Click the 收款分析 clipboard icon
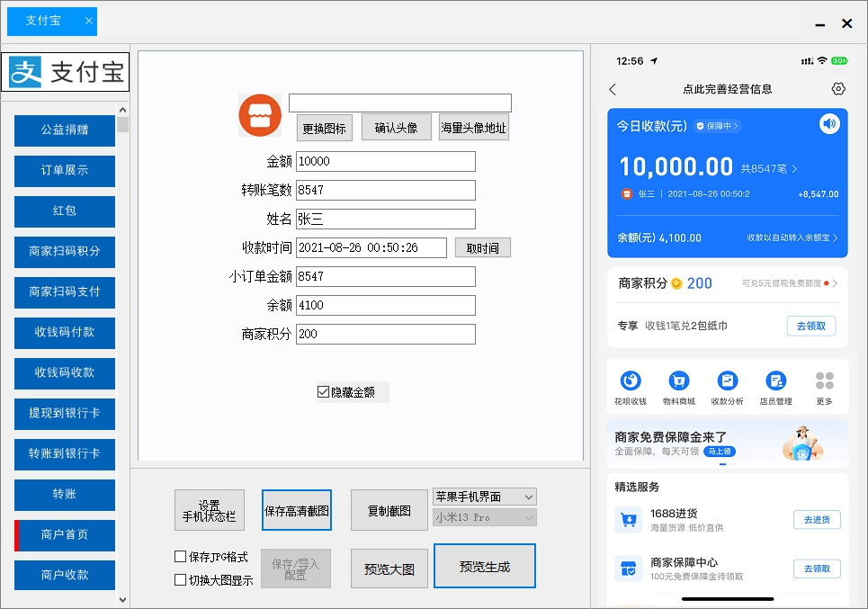 point(727,379)
